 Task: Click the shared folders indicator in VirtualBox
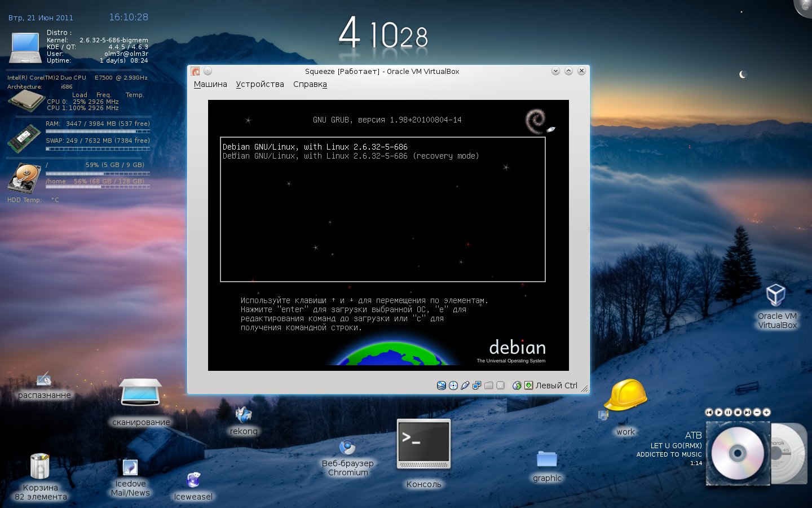pyautogui.click(x=489, y=386)
